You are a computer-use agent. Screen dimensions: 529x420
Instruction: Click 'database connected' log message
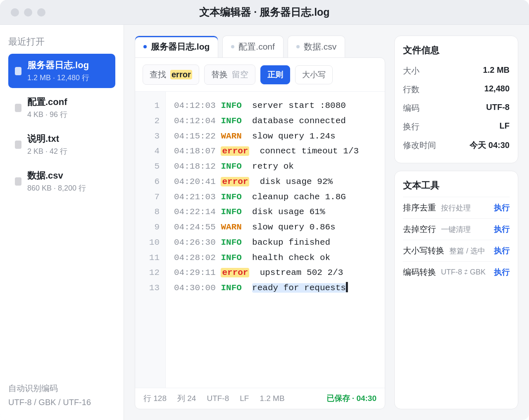coord(299,121)
